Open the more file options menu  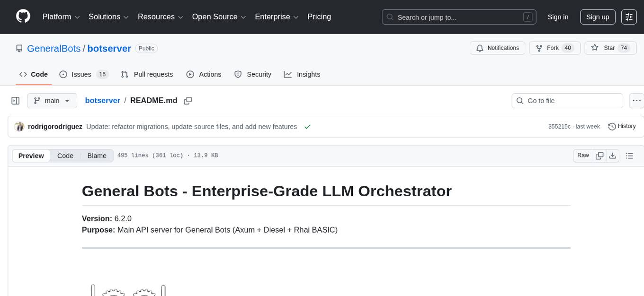pos(636,101)
